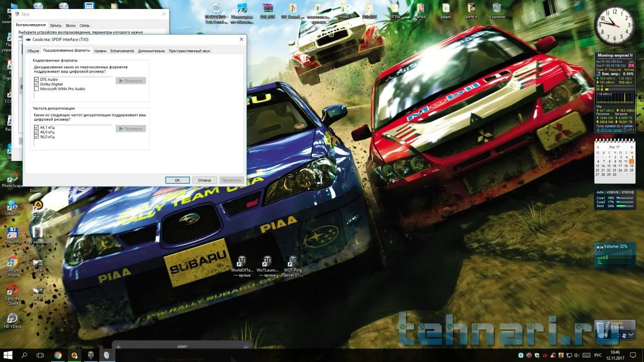Select the PhotoScape desktop shortcut
Viewport: 644px width, 362px height.
pos(12,180)
